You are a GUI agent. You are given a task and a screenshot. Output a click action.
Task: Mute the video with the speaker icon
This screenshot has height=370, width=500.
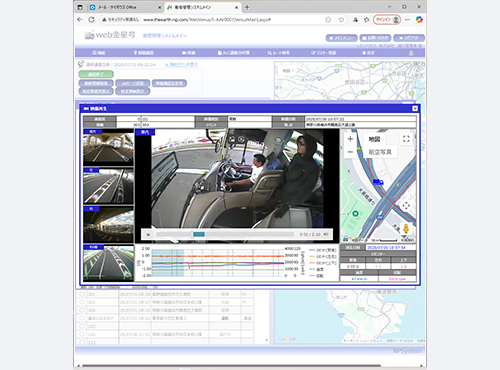[326, 234]
